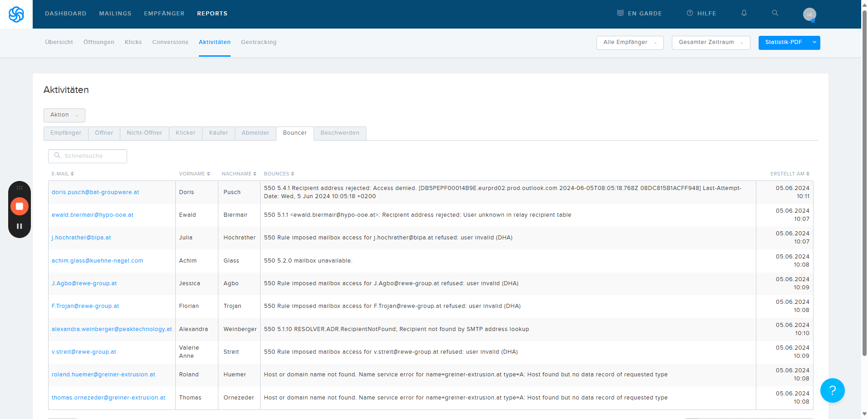
Task: Stop the screen recording
Action: tap(20, 206)
